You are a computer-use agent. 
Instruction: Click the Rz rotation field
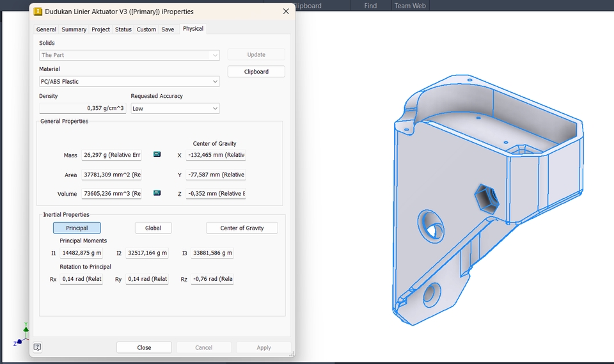212,279
